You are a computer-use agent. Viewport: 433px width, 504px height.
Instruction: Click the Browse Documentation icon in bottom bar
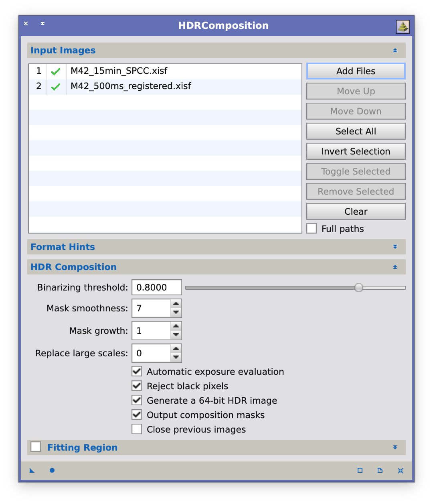[x=380, y=470]
